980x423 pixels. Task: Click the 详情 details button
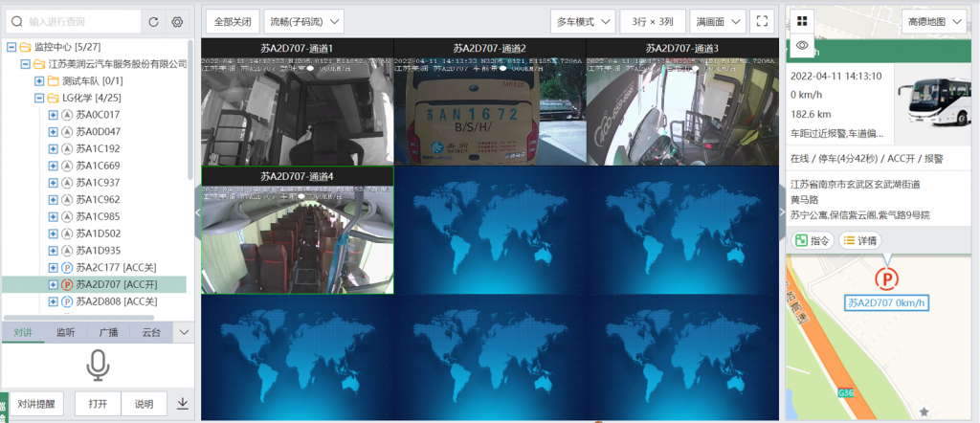(860, 240)
